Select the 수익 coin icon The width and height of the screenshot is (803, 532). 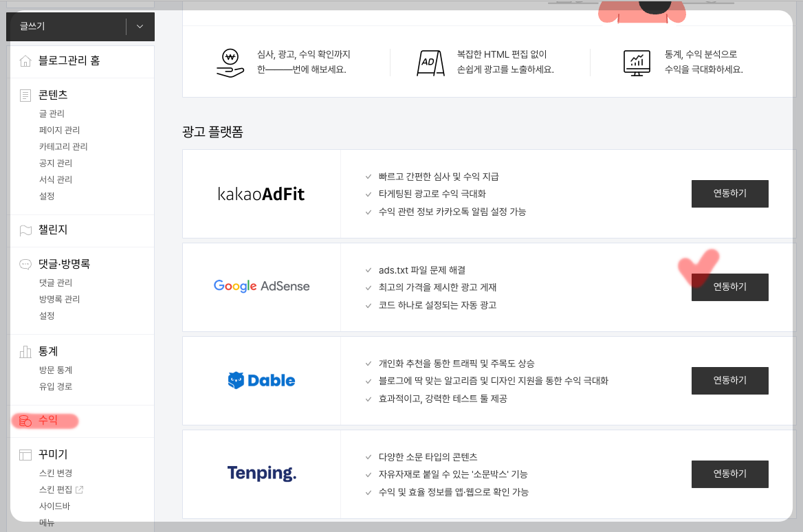[24, 420]
